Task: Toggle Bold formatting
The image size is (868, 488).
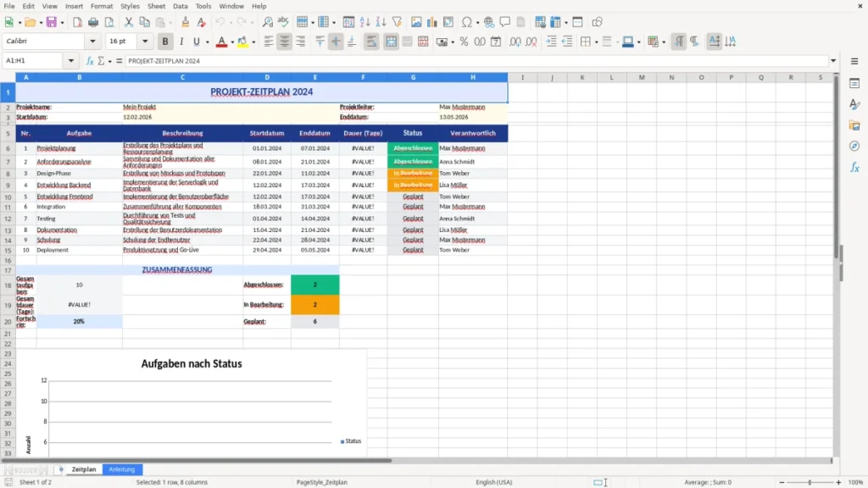Action: coord(165,42)
